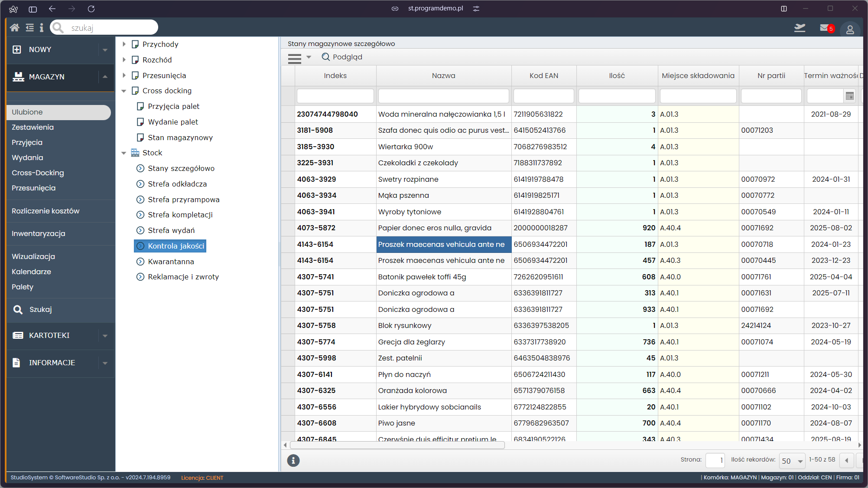Click the Kartoteki section icon in sidebar
The image size is (868, 488).
tap(17, 335)
